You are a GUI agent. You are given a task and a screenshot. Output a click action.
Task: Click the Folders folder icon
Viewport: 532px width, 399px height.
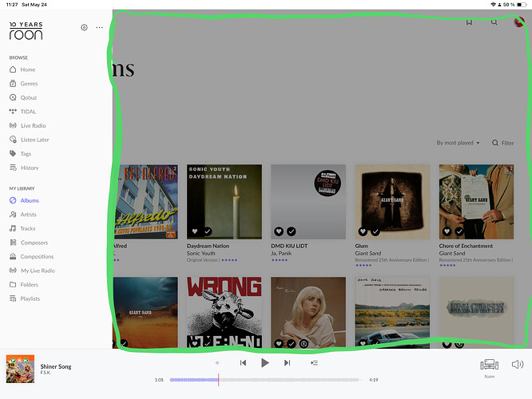(13, 285)
